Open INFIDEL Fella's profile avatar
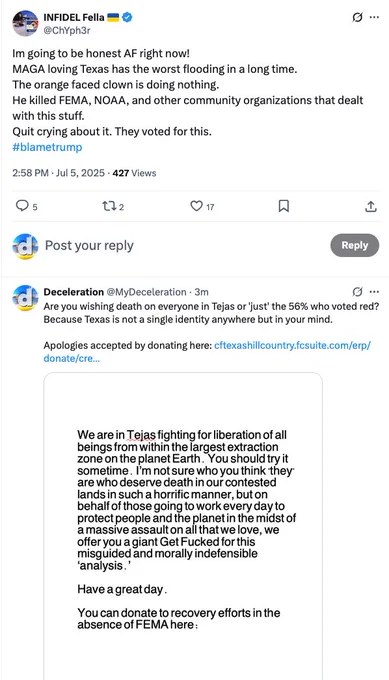389x680 pixels. tap(25, 23)
